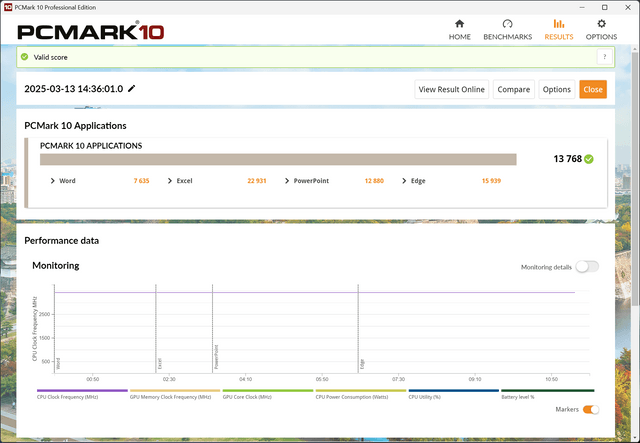Toggle CPU Power Consumption legend swatch
This screenshot has width=640, height=443.
click(x=361, y=391)
